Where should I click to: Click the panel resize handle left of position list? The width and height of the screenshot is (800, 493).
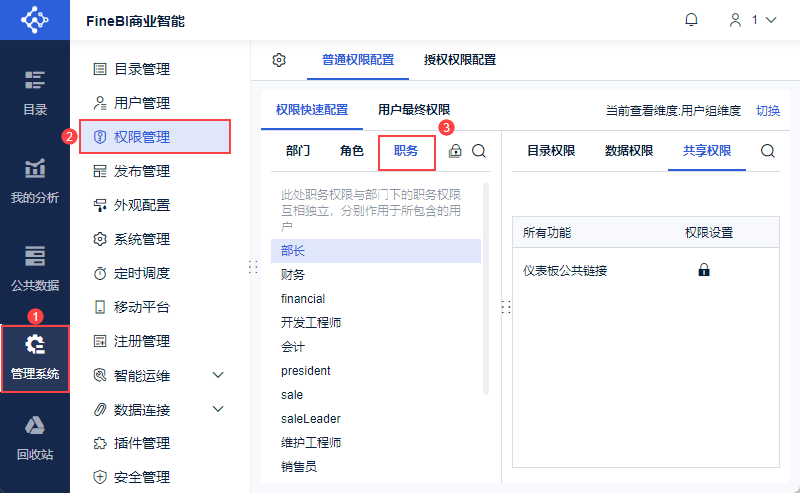[x=253, y=267]
